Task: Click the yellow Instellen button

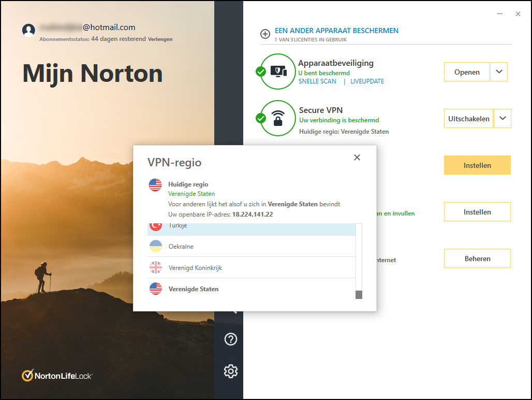Action: click(x=477, y=165)
